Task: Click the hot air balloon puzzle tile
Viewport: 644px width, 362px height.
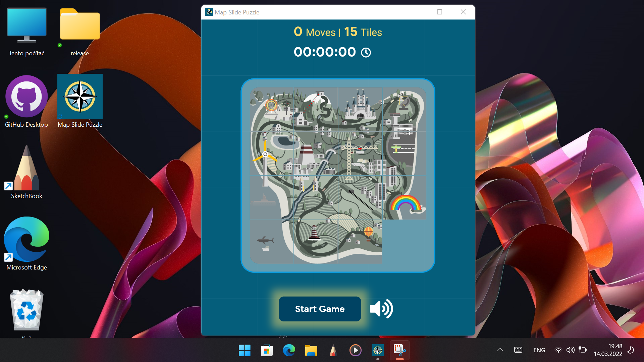Action: (360, 241)
